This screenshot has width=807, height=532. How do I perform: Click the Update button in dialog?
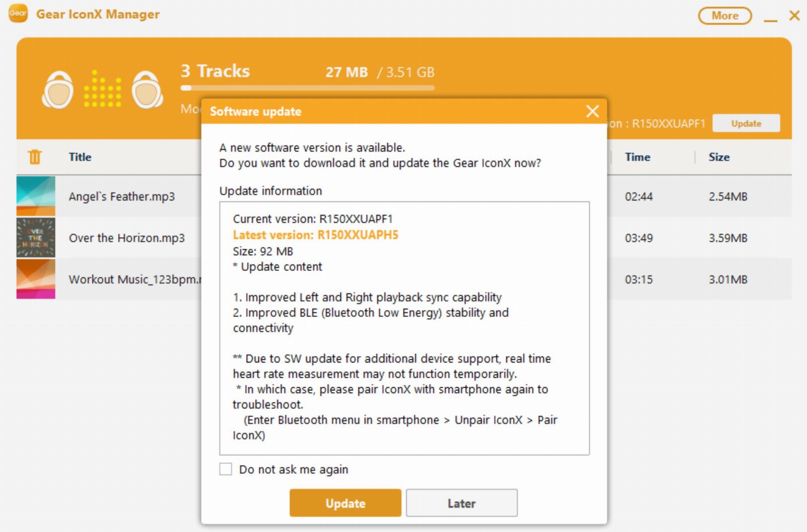345,503
